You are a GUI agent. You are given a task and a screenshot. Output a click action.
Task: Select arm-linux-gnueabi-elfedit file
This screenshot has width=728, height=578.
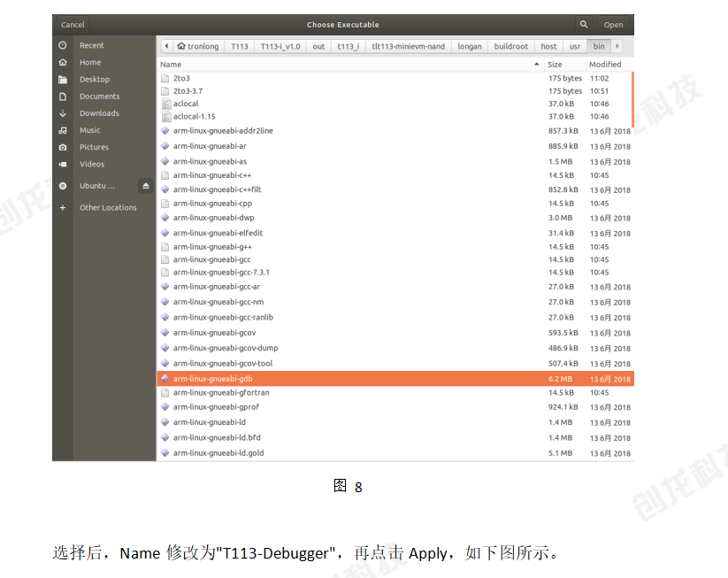395,234
